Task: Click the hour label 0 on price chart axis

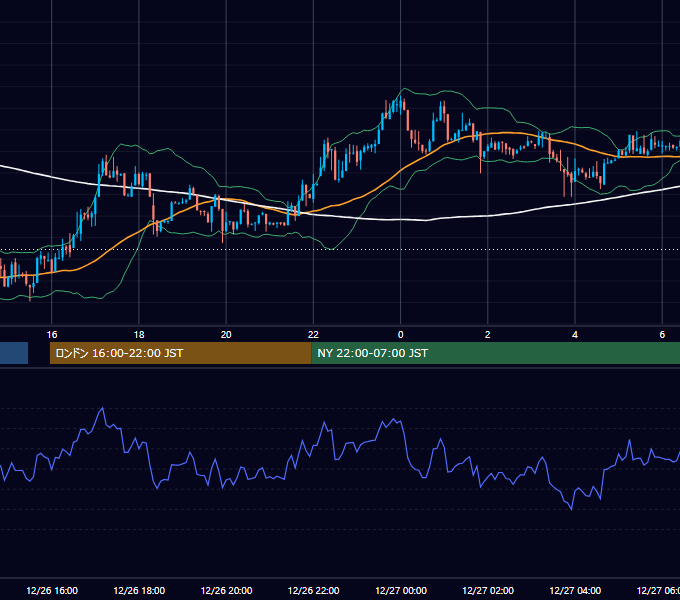Action: (x=400, y=335)
